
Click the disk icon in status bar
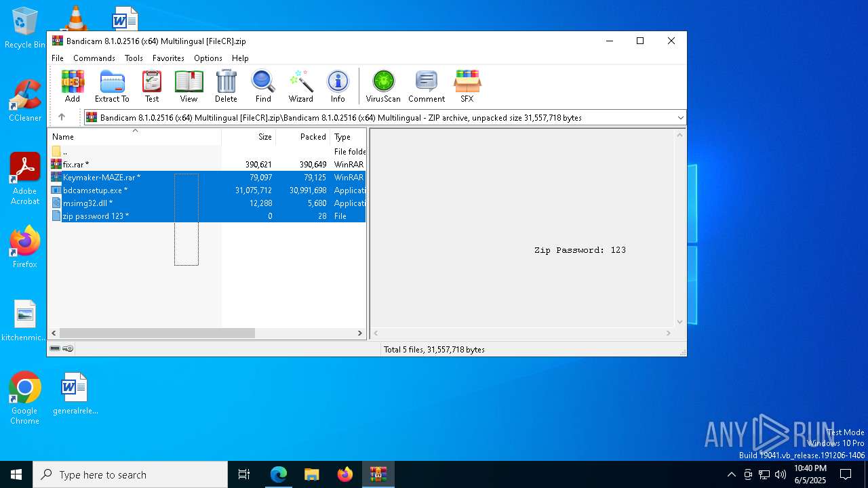tap(55, 348)
